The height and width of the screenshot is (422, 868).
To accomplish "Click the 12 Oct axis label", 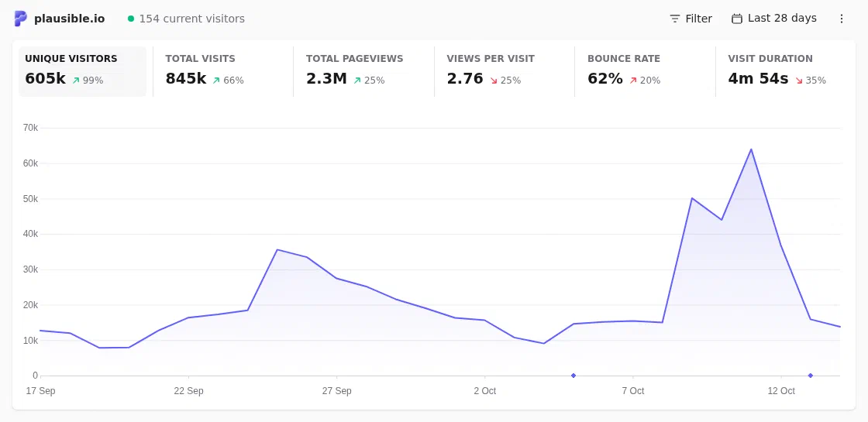I will (x=781, y=391).
